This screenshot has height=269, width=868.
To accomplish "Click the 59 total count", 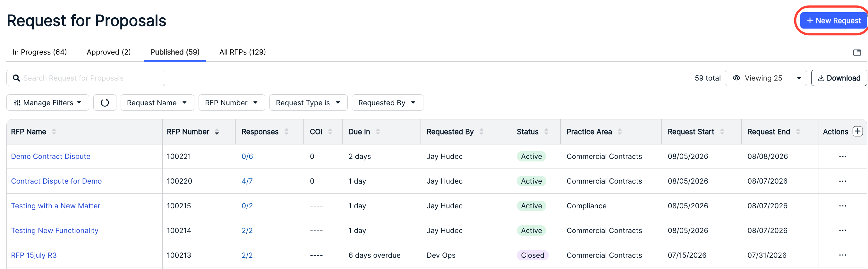I will 708,78.
